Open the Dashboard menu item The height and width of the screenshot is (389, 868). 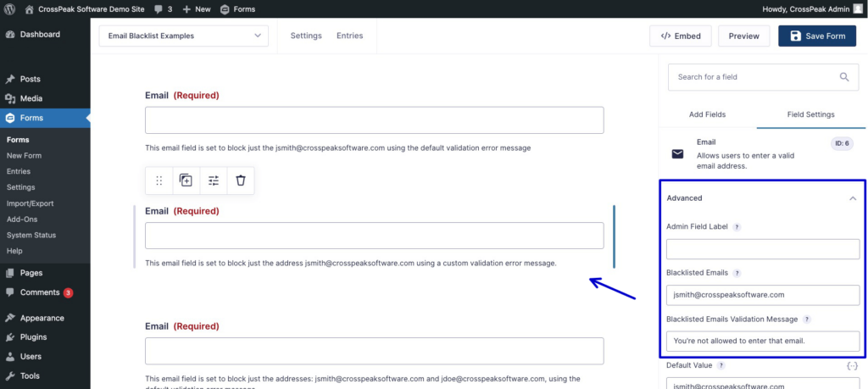click(40, 34)
